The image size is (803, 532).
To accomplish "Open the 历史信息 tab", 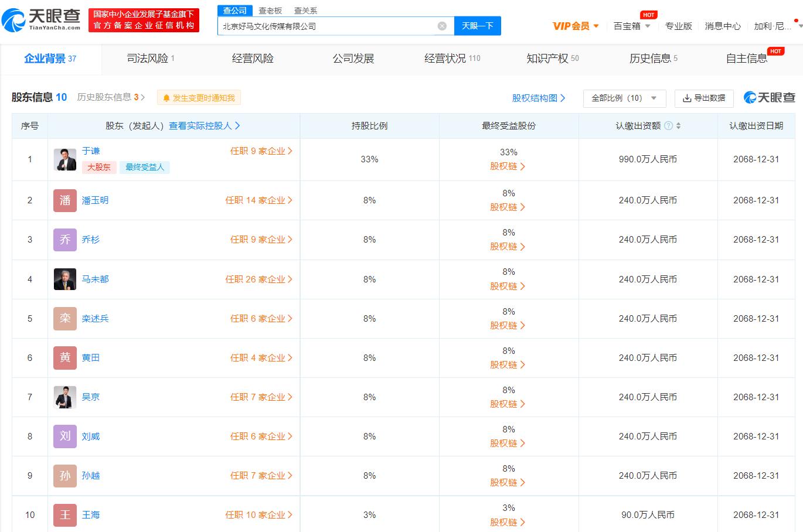I will click(x=654, y=59).
